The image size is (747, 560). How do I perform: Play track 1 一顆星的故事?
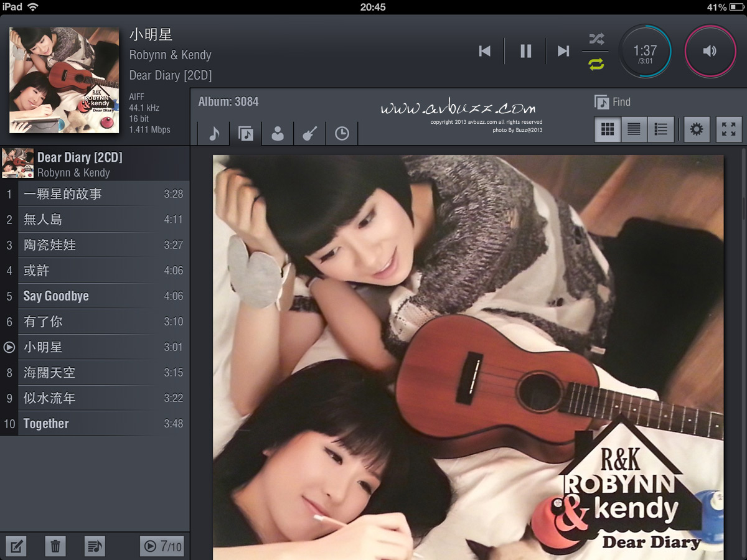pos(95,194)
